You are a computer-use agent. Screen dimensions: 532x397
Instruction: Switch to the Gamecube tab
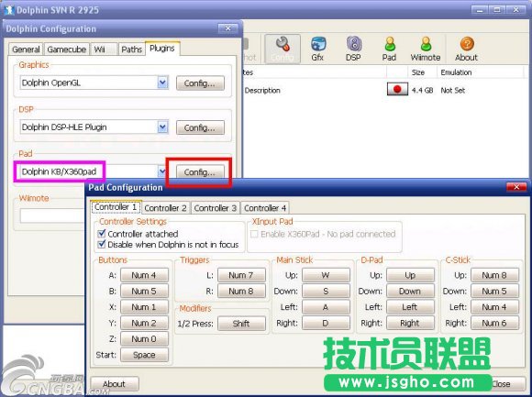[66, 50]
